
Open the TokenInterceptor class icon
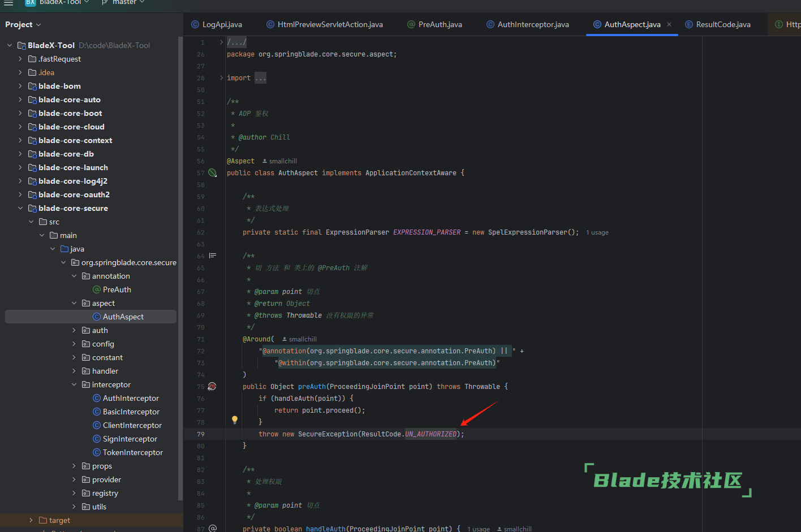point(97,452)
